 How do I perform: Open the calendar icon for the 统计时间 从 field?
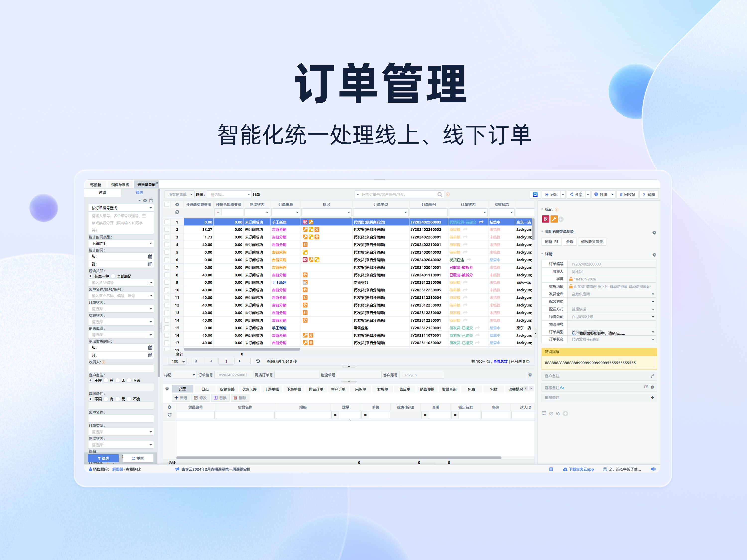click(150, 256)
